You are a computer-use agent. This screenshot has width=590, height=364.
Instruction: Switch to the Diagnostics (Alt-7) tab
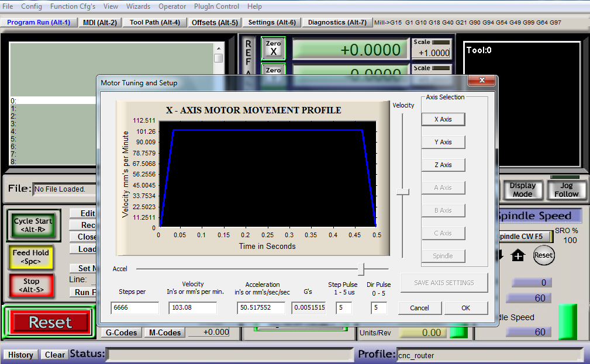tap(337, 22)
